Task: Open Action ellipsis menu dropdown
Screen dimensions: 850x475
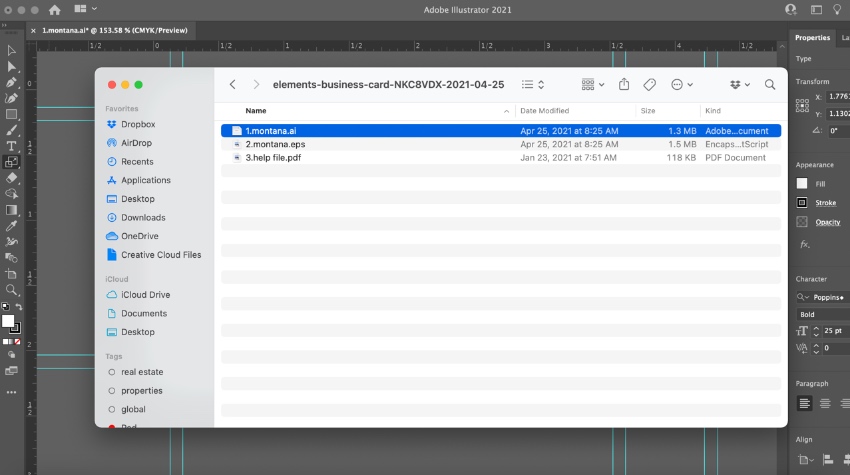Action: click(682, 84)
